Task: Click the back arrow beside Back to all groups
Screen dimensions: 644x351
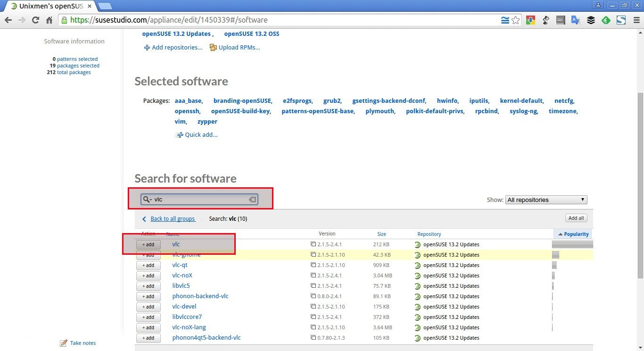Action: [144, 219]
